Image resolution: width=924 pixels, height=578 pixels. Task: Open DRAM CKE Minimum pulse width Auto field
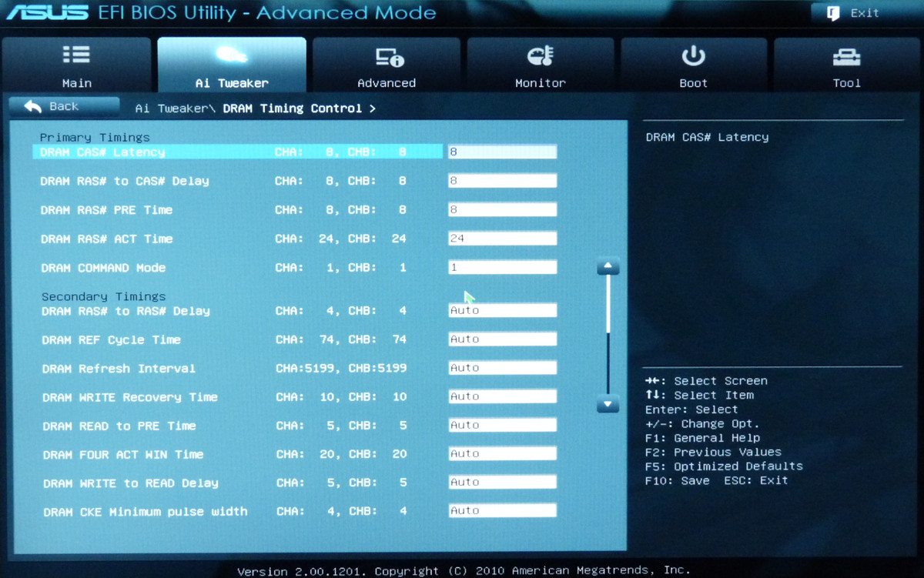pyautogui.click(x=502, y=510)
